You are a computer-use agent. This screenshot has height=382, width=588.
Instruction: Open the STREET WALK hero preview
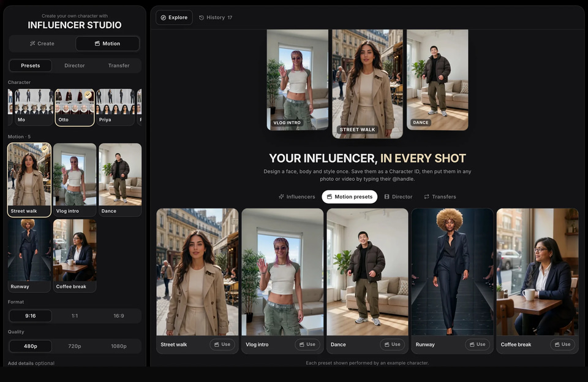click(x=367, y=83)
